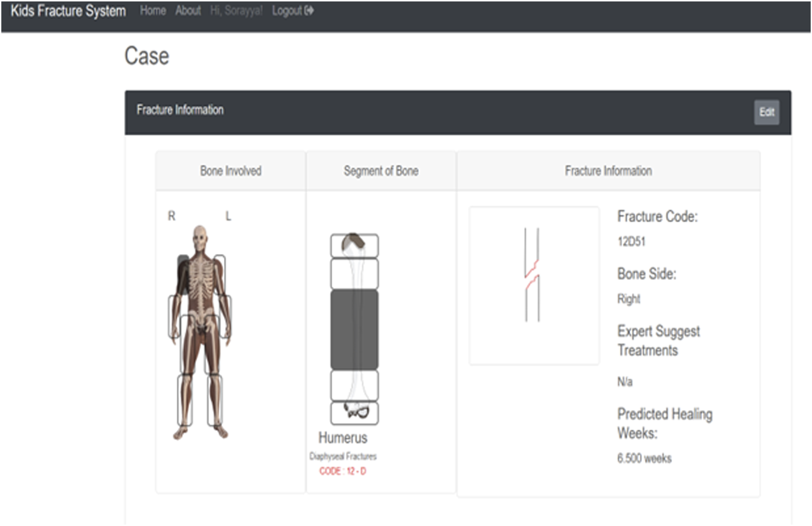Select the left lower leg box on skeleton
The width and height of the screenshot is (812, 526).
215,400
